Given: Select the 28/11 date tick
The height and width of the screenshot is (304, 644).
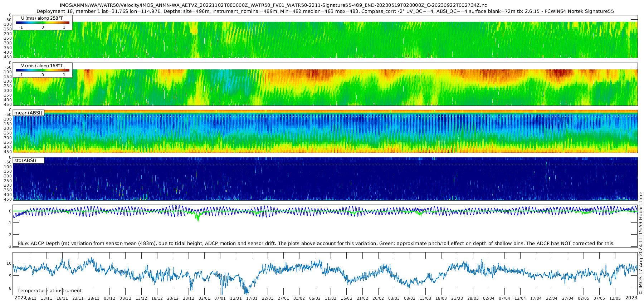Looking at the screenshot, I should pyautogui.click(x=94, y=298).
